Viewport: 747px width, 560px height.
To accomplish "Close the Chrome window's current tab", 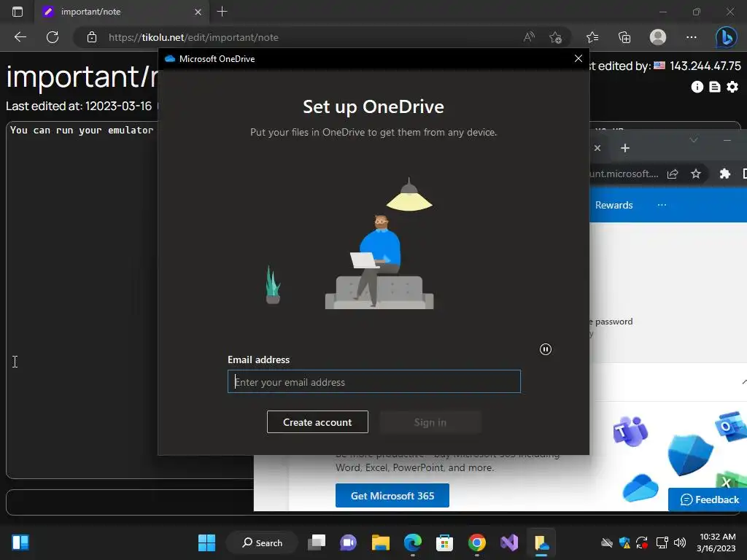I will click(597, 148).
